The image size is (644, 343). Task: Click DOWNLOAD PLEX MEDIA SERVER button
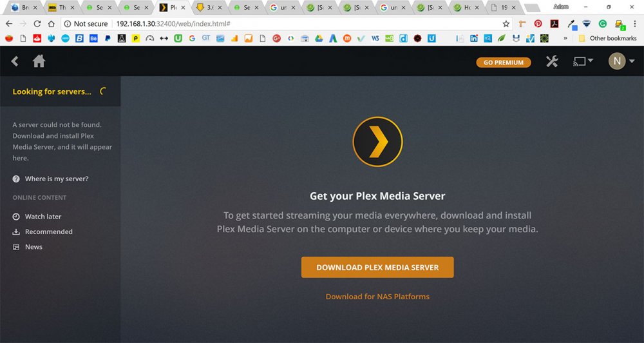pyautogui.click(x=377, y=268)
